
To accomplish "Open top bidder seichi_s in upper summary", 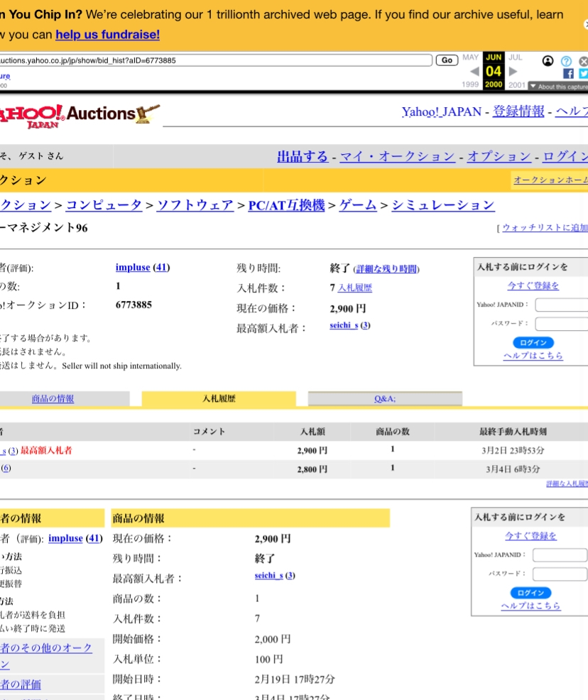I will click(344, 325).
